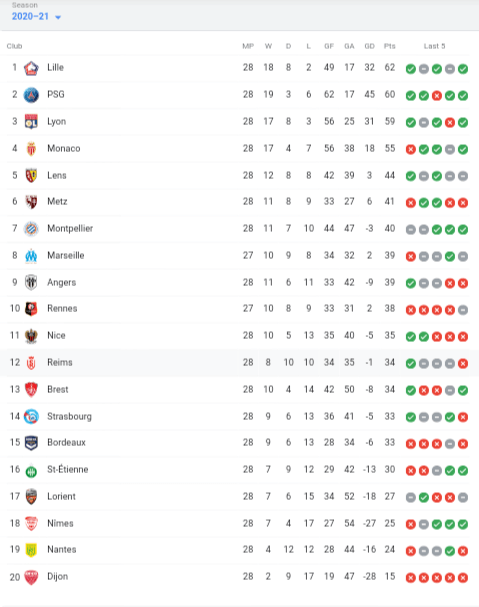
Task: Open the Lens team name link
Action: [x=57, y=175]
